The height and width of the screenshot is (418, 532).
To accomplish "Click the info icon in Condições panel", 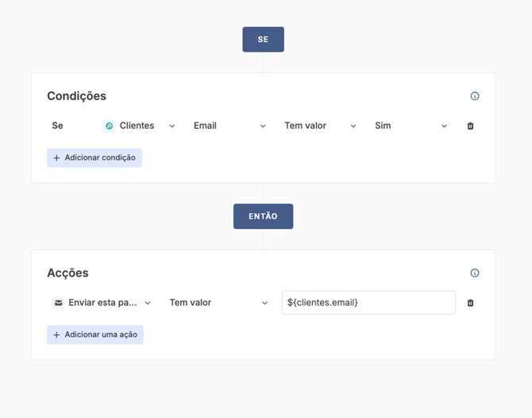I will click(475, 96).
